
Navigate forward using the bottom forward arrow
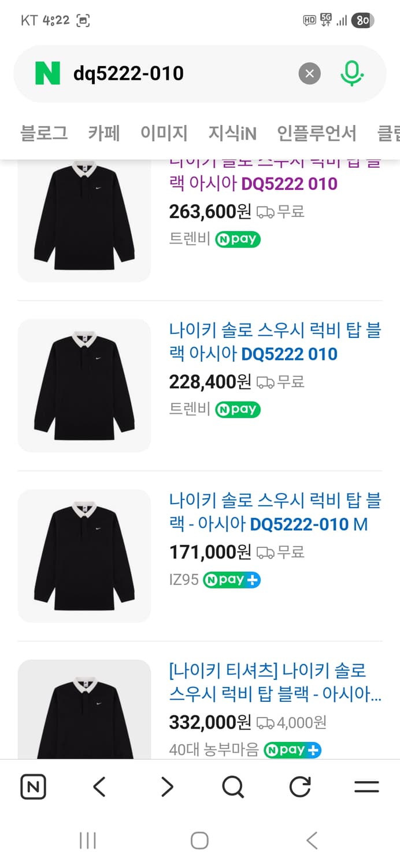point(166,786)
